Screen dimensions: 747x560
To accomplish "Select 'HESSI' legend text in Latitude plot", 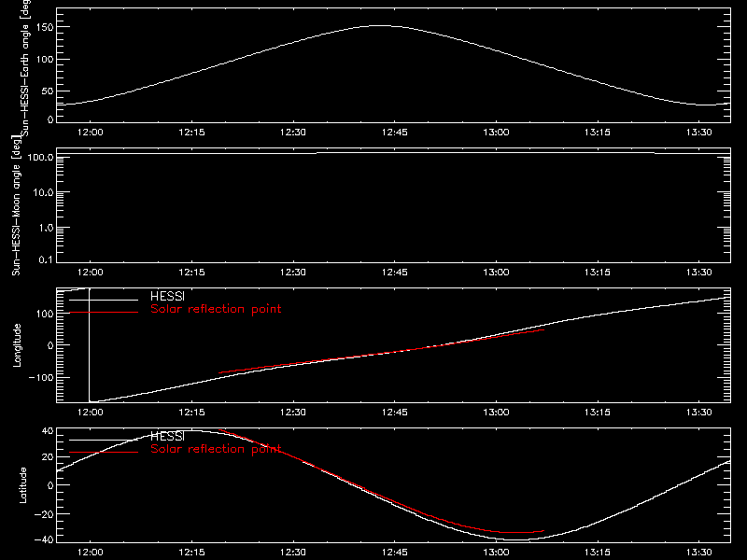I will click(167, 436).
